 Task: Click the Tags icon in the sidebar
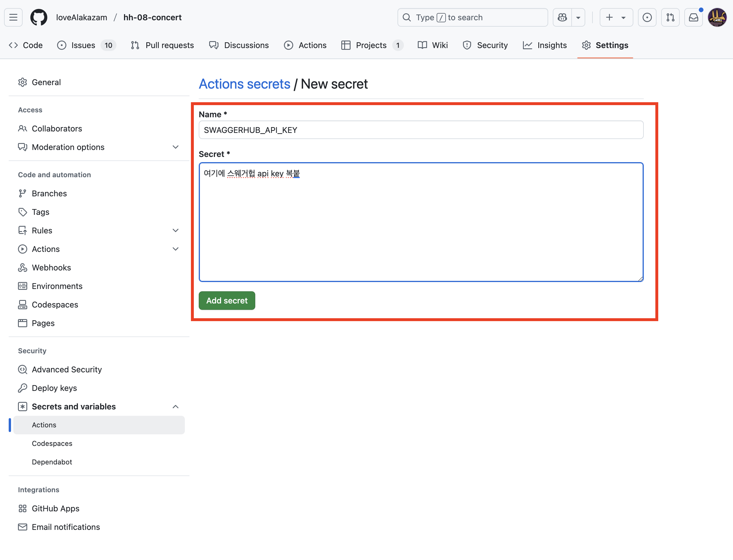pos(23,212)
